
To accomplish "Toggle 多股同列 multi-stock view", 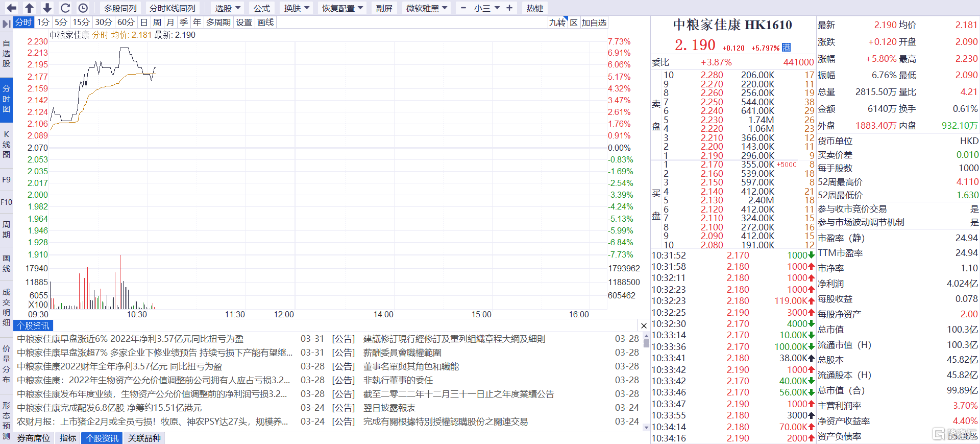I will pyautogui.click(x=120, y=8).
